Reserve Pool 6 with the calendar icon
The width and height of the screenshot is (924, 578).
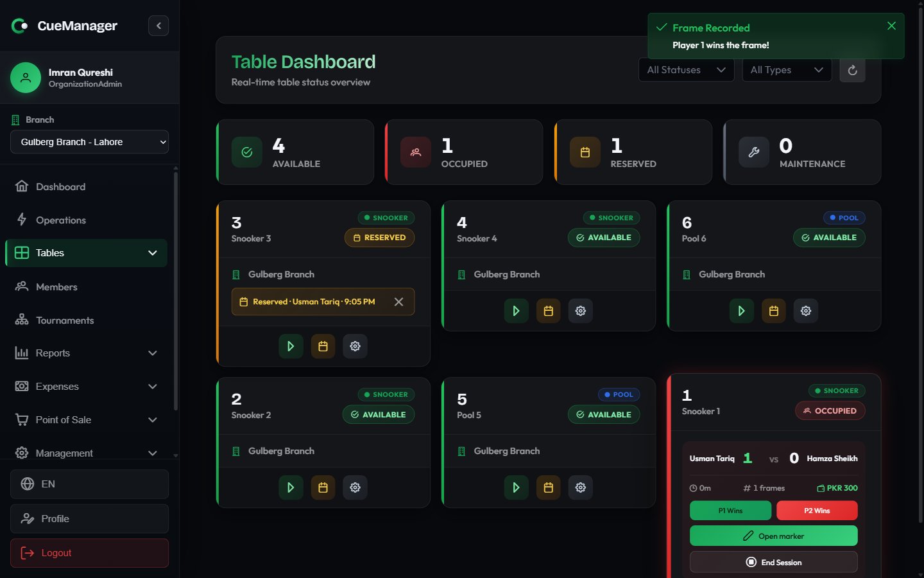pos(773,311)
